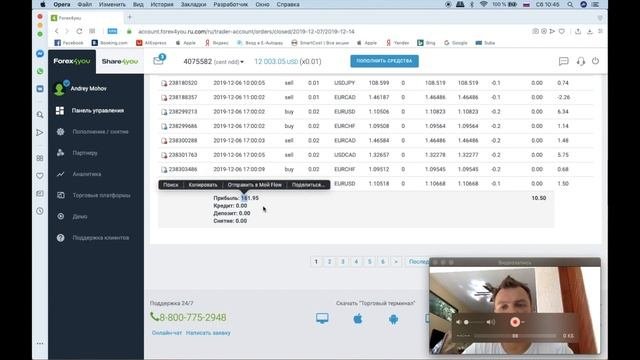Click the Пополнить средства button
The width and height of the screenshot is (640, 360).
384,61
